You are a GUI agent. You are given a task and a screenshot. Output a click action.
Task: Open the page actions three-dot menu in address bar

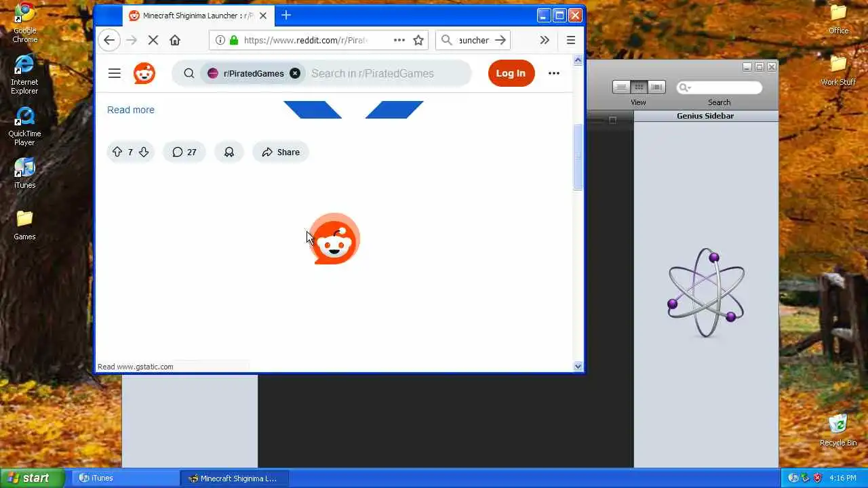pos(399,40)
